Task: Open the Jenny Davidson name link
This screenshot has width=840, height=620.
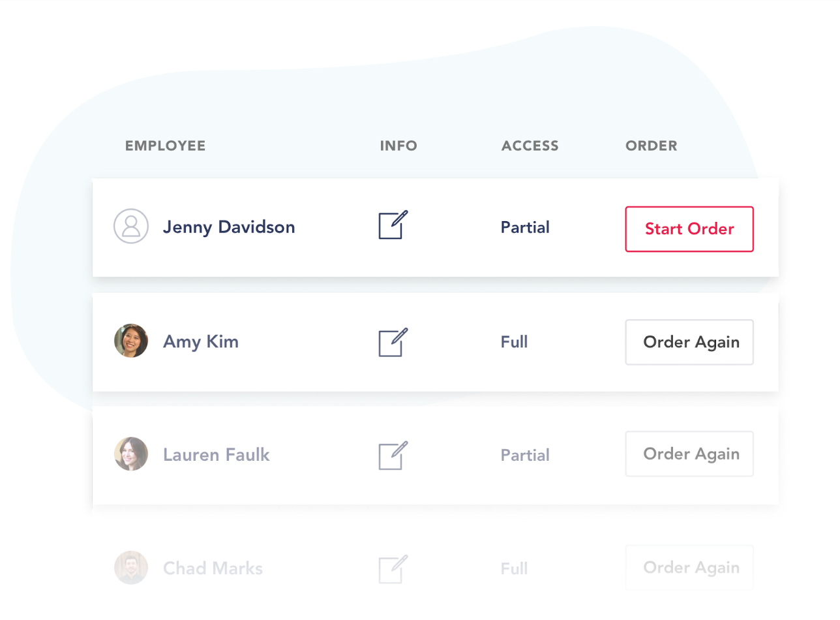Action: tap(229, 227)
